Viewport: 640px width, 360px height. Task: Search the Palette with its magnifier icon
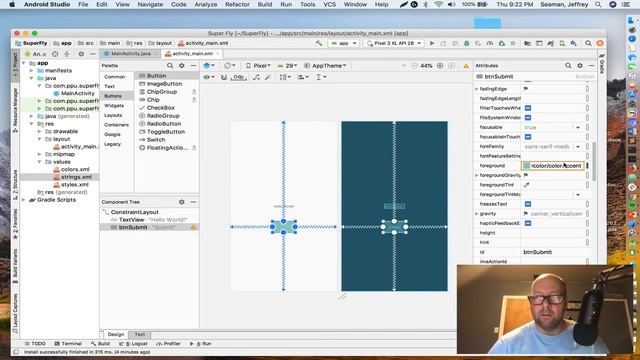(x=170, y=66)
